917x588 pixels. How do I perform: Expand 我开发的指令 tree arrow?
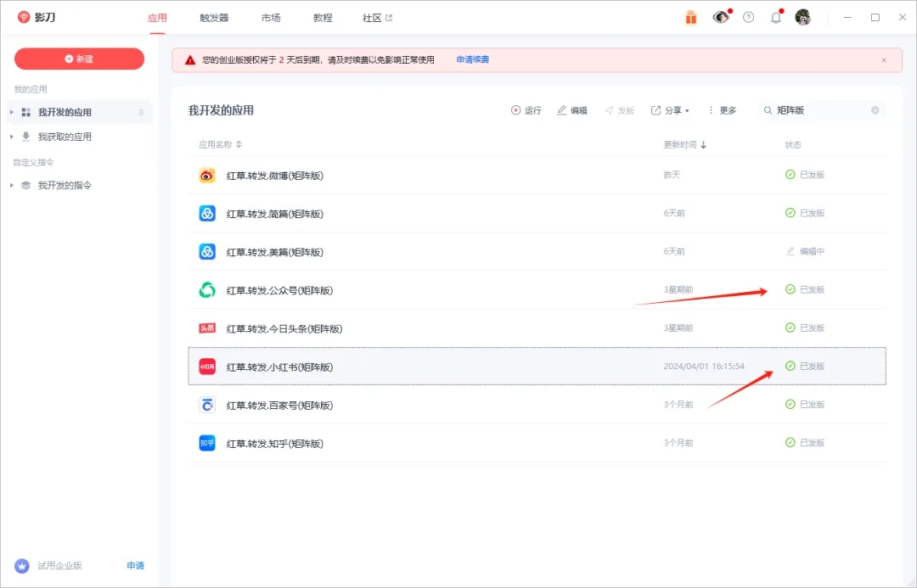click(x=12, y=185)
